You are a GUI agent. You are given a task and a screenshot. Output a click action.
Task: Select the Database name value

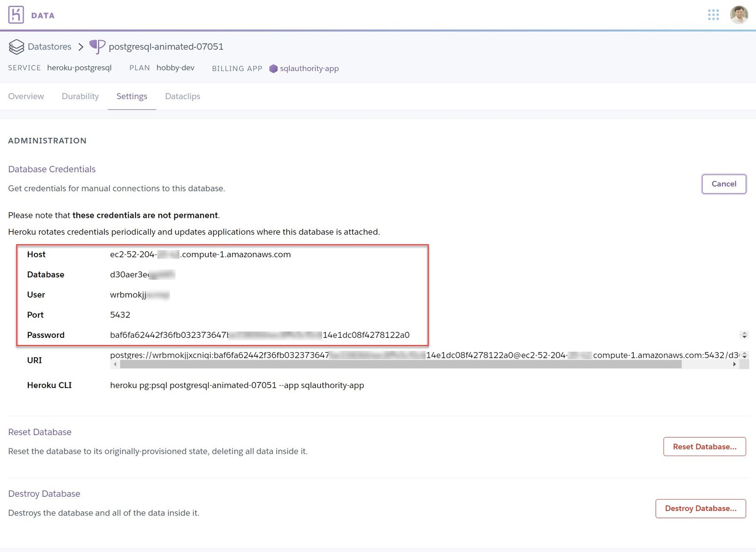[142, 275]
